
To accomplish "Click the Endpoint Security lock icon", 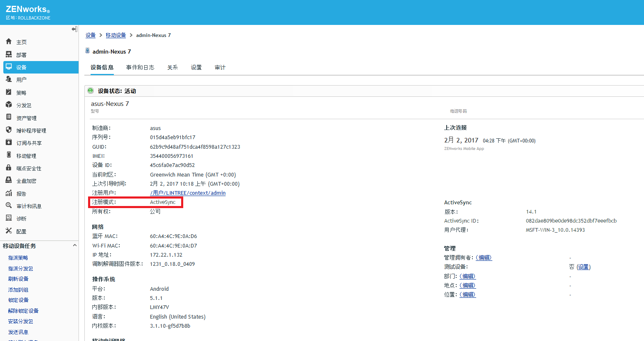I will point(9,168).
